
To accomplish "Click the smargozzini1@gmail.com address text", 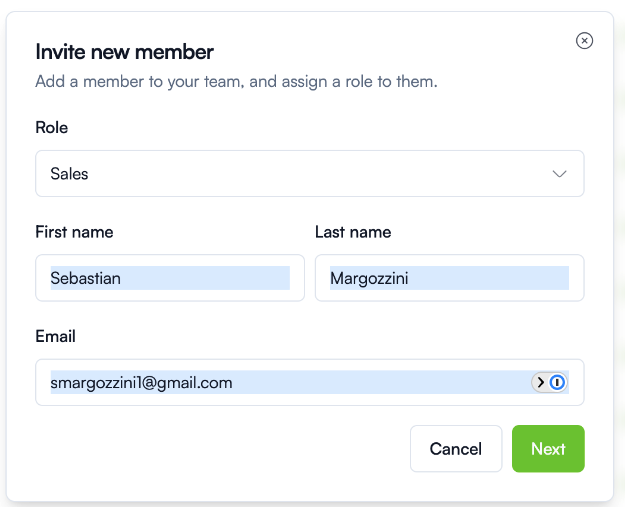I will [x=141, y=382].
